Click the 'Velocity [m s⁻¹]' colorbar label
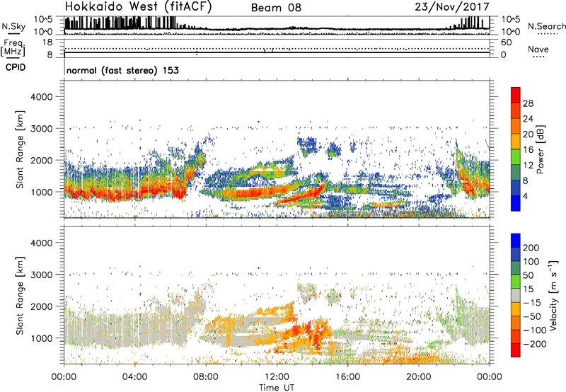The image size is (566, 392). pos(553,295)
